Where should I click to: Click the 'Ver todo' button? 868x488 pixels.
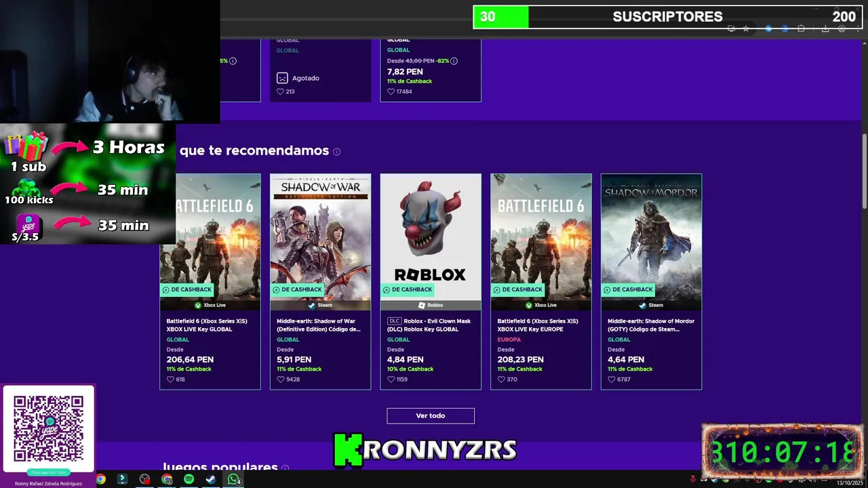click(431, 415)
